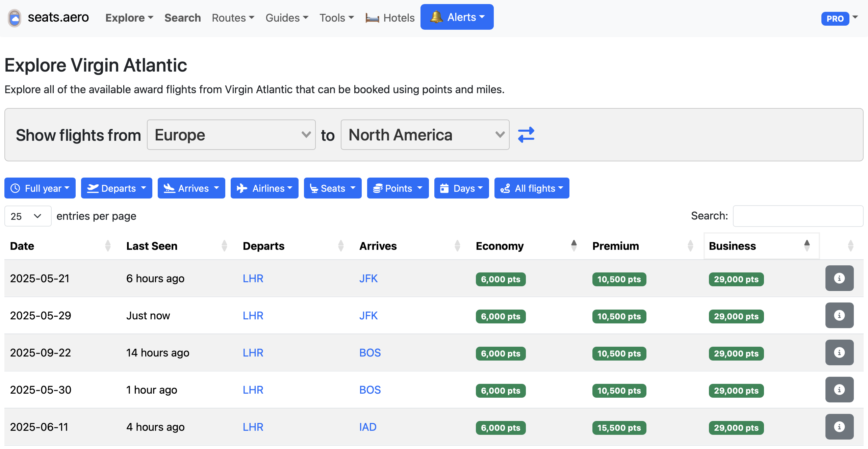Sort table by Business column
The height and width of the screenshot is (449, 868).
pyautogui.click(x=762, y=246)
